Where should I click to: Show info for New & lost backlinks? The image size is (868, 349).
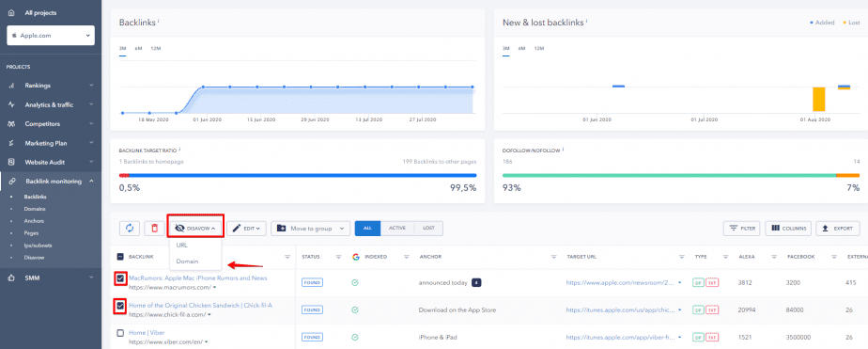(x=587, y=21)
